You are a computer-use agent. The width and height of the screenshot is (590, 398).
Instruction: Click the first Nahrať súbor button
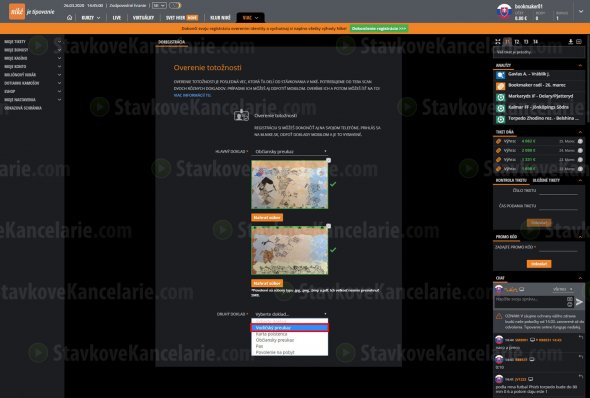coord(267,217)
